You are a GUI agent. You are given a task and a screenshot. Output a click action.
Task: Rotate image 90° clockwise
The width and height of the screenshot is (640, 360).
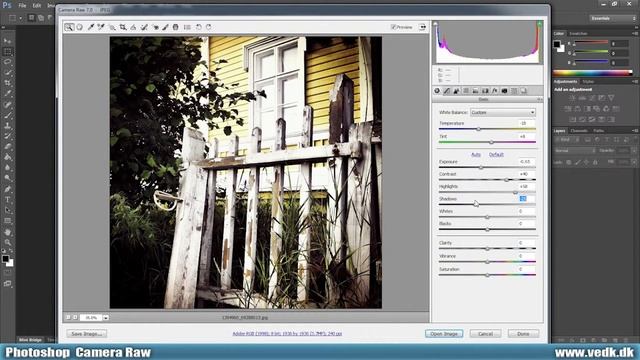click(x=209, y=27)
